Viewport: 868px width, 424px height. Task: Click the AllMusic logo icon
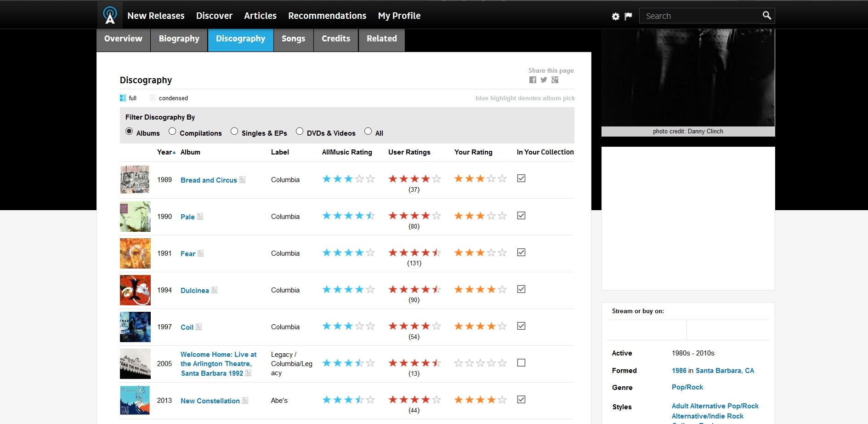coord(110,15)
